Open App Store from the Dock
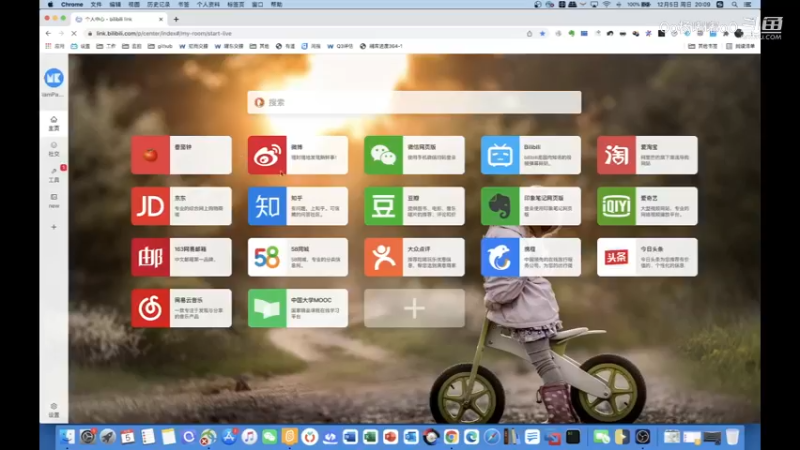The width and height of the screenshot is (800, 450). 229,437
